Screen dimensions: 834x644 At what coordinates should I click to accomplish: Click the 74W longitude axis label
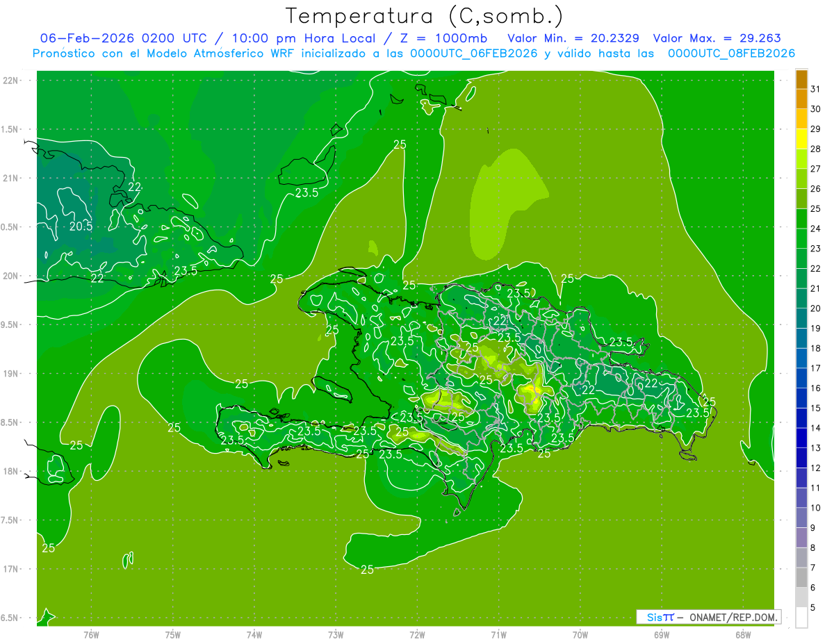tap(254, 635)
